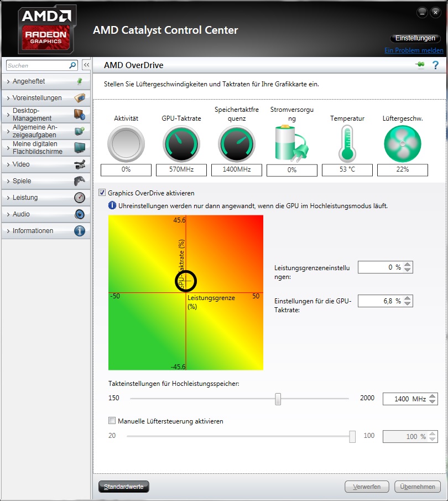Enable Manuelle Lüftersteuerung aktivieren checkbox

[112, 421]
